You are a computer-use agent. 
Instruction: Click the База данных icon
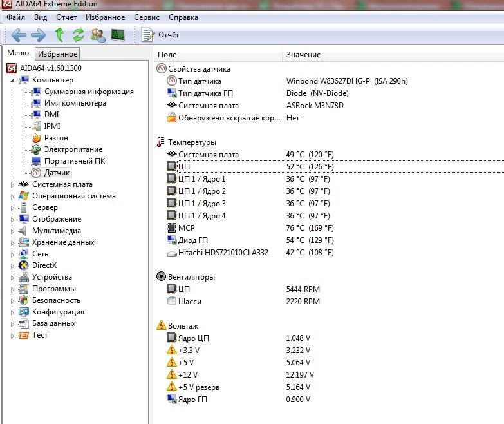pyautogui.click(x=23, y=323)
